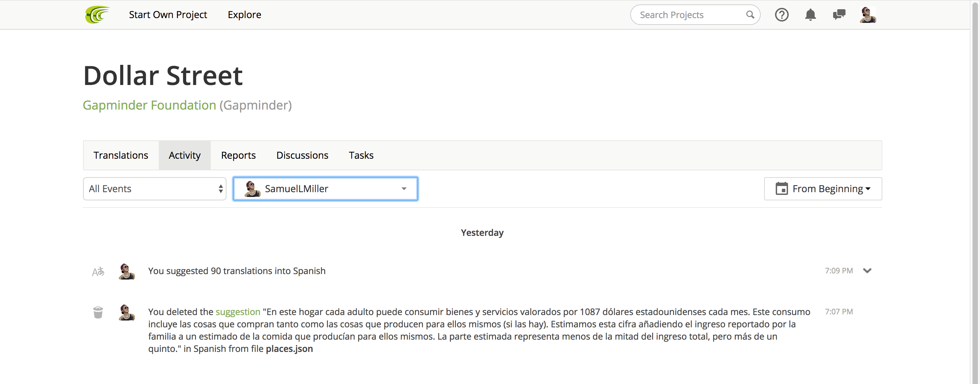980x384 pixels.
Task: Open the Reports tab
Action: click(x=238, y=155)
